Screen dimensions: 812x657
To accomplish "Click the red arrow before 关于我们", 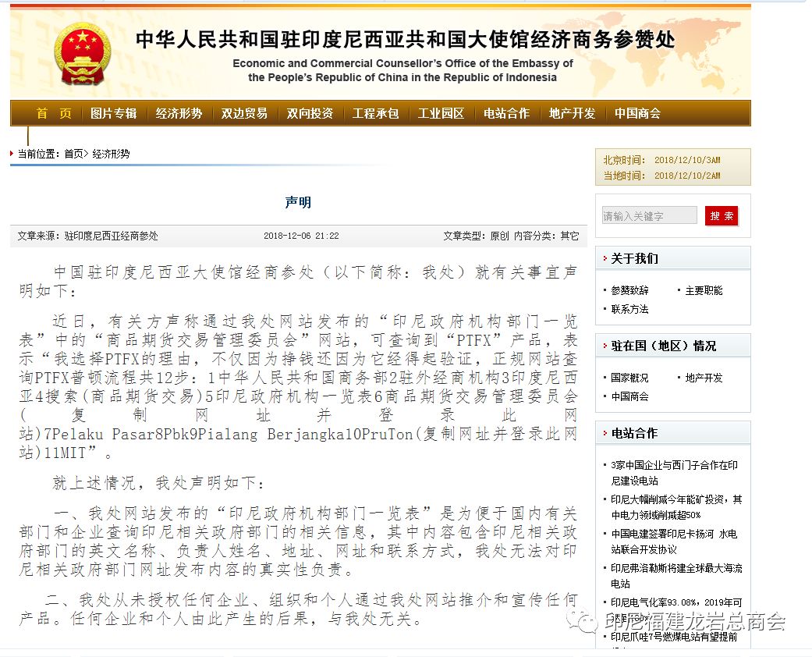I will coord(605,258).
